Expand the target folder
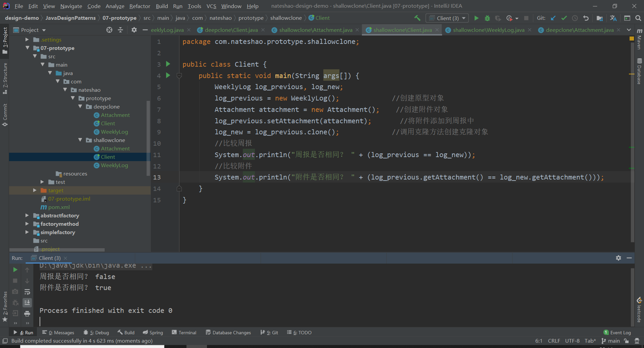644x348 pixels. tap(35, 190)
